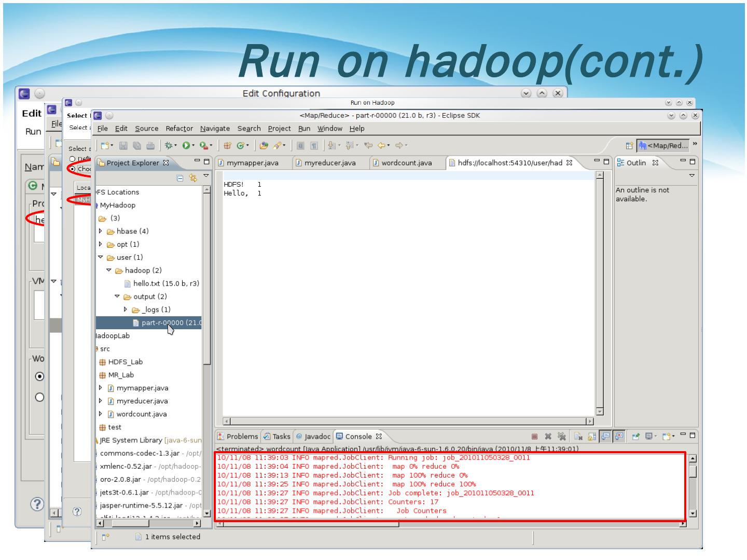Image resolution: width=747 pixels, height=560 pixels.
Task: Click the Last Edit Location icon
Action: point(368,146)
